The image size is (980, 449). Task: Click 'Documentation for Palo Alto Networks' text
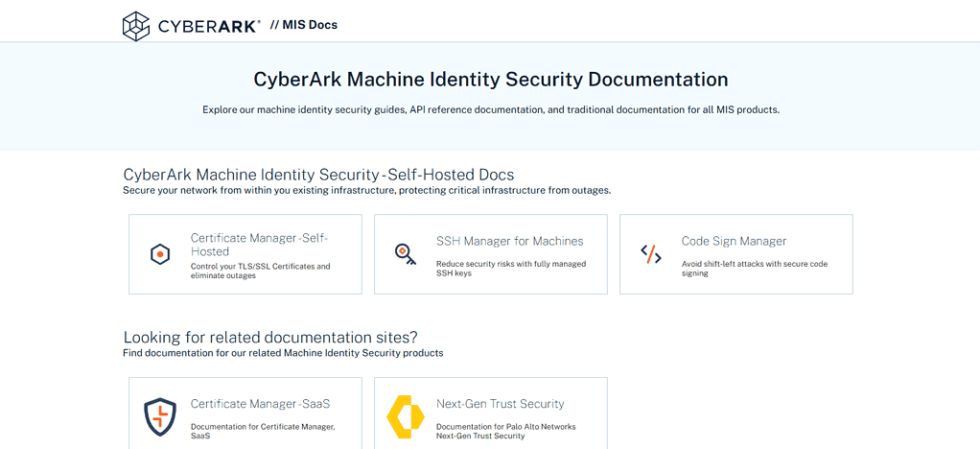[505, 432]
